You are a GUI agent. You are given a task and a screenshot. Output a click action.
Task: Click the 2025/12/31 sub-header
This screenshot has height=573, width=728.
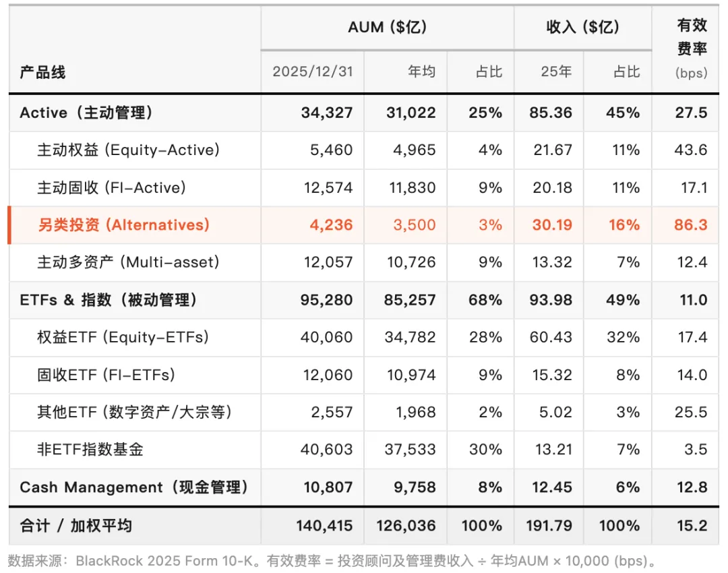pyautogui.click(x=312, y=72)
